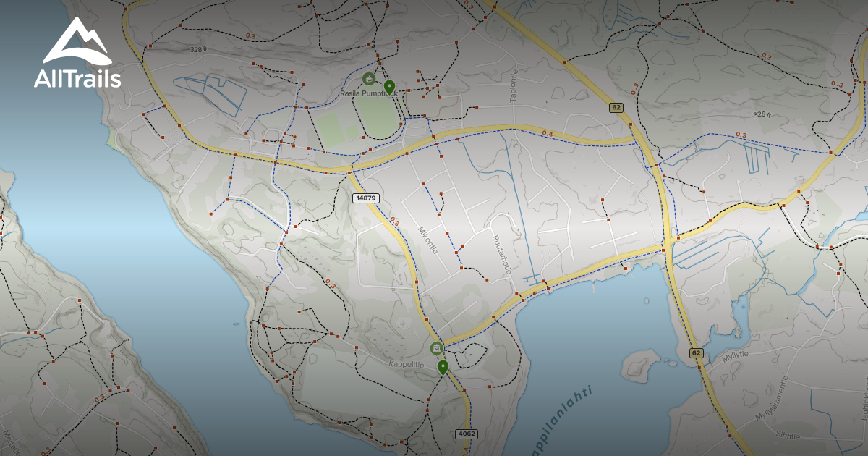Click the museum POI icon near Kappelitie
Image resolution: width=868 pixels, height=456 pixels.
[436, 347]
